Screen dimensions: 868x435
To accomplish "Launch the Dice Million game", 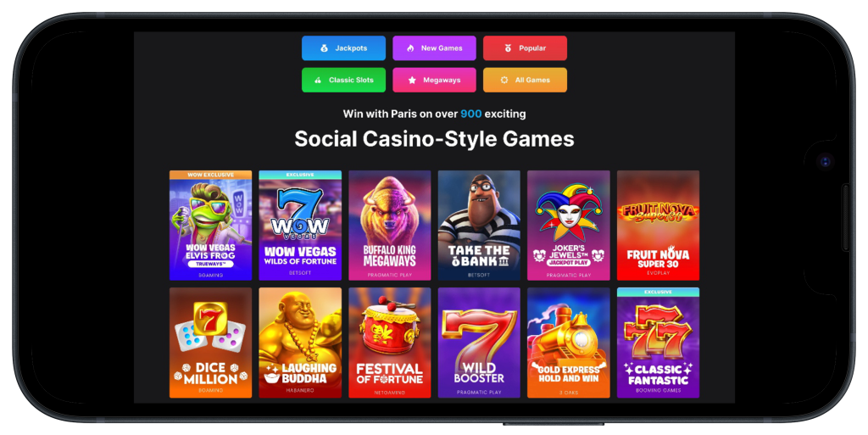I will click(210, 343).
